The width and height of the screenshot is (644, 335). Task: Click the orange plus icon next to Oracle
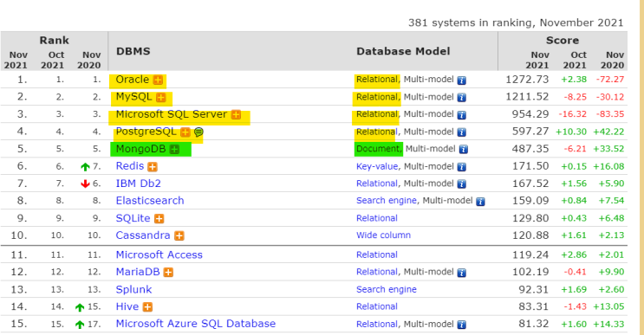click(x=158, y=80)
